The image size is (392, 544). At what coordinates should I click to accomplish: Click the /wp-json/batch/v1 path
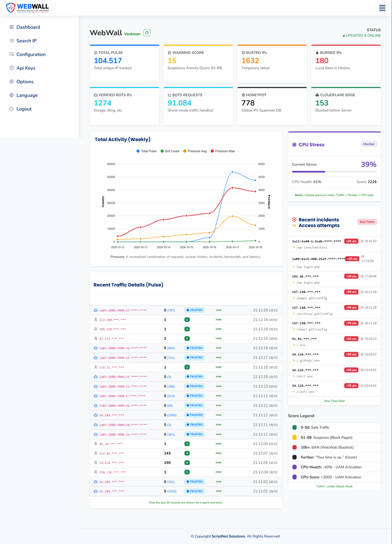(x=312, y=248)
